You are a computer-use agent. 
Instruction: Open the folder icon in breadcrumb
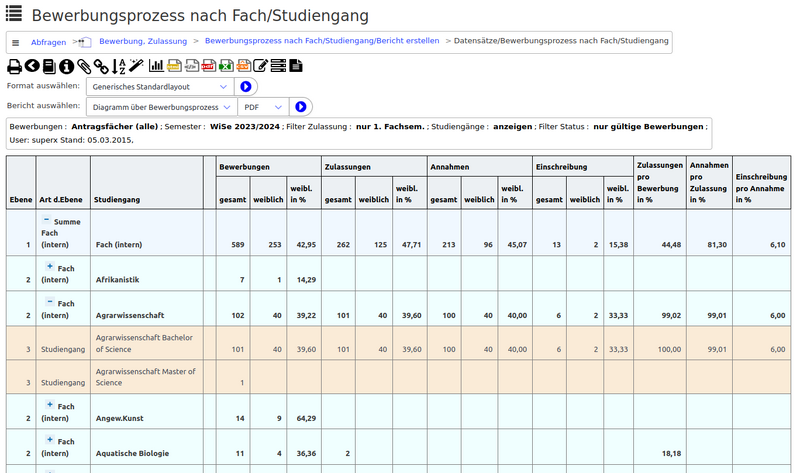(85, 42)
